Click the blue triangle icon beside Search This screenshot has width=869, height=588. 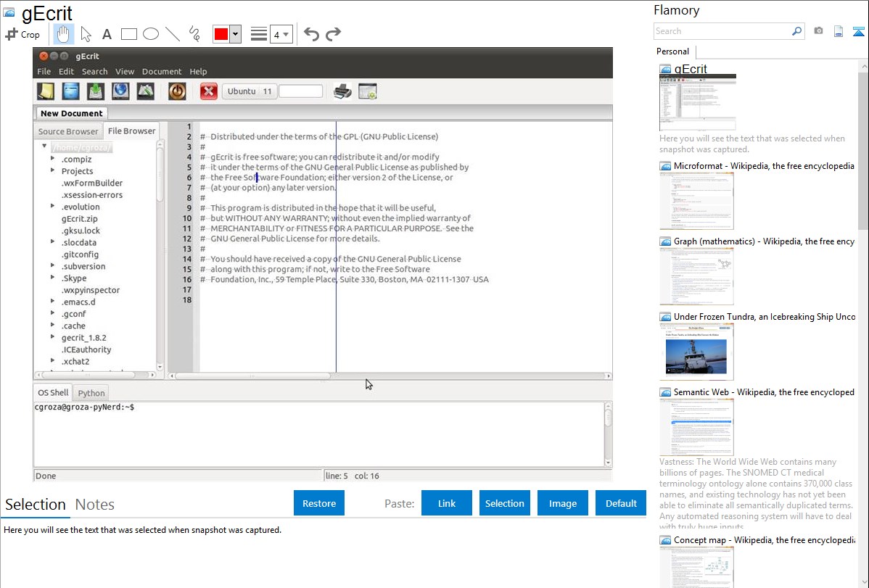pyautogui.click(x=858, y=31)
